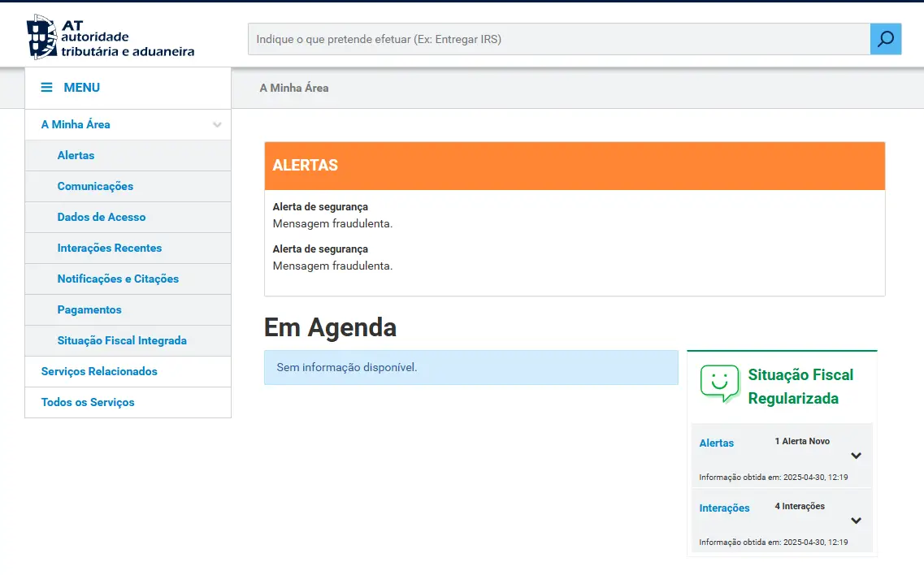This screenshot has height=575, width=924.
Task: Click the AT autoridade tributária logo
Action: (111, 37)
